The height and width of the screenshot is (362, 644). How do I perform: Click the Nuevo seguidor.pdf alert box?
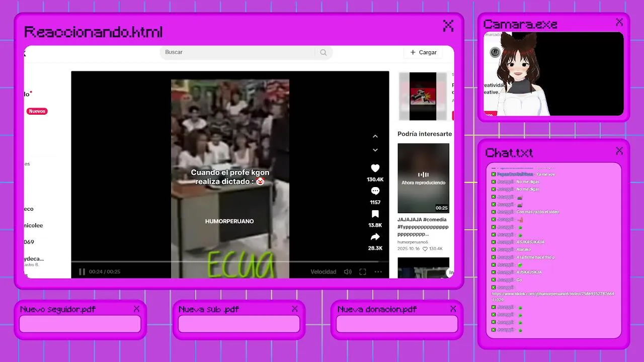coord(80,324)
